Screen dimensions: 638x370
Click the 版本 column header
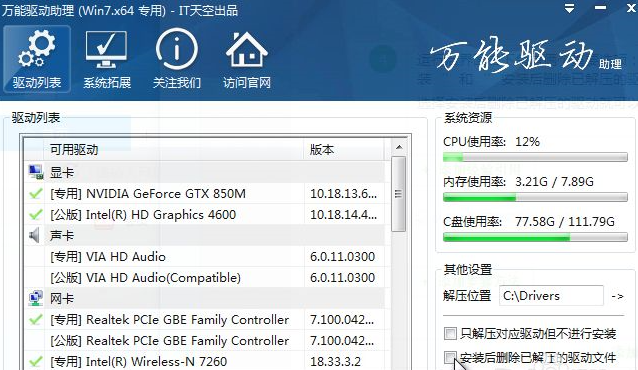coord(344,149)
